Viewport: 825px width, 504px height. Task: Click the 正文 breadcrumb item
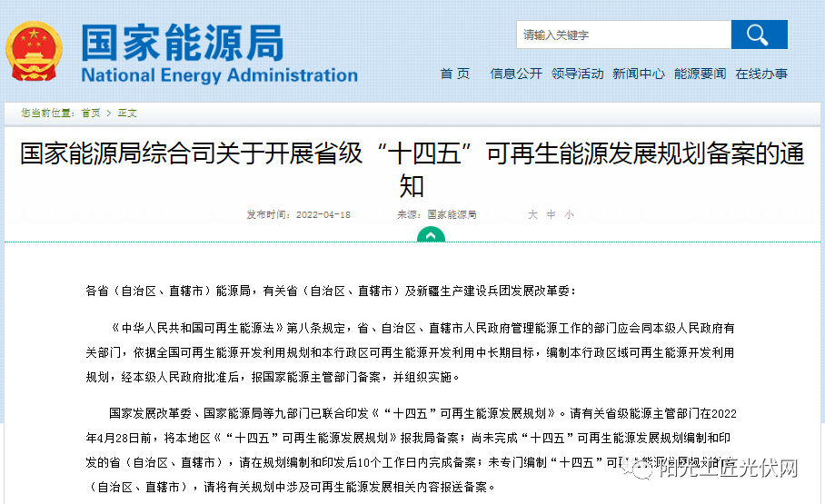point(127,114)
